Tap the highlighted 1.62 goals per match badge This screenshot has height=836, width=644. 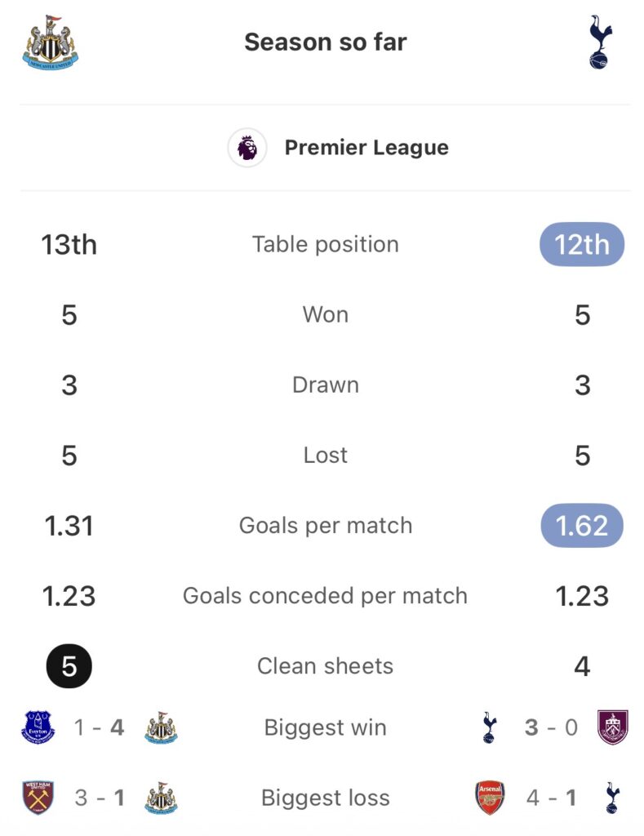tap(582, 525)
